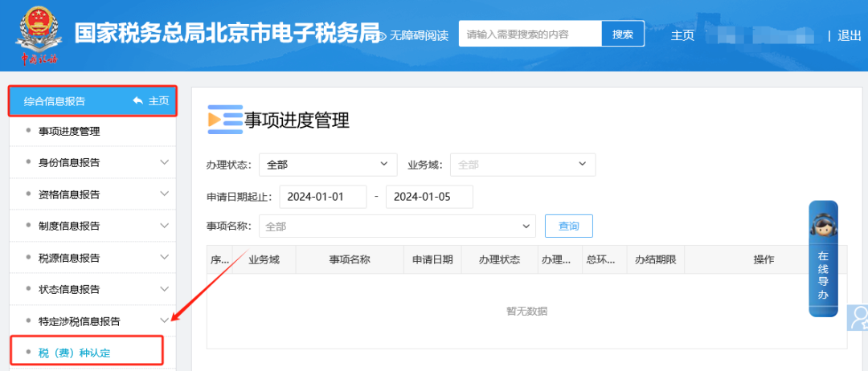Click the 无障碍阅读 link
This screenshot has width=868, height=371.
click(419, 35)
